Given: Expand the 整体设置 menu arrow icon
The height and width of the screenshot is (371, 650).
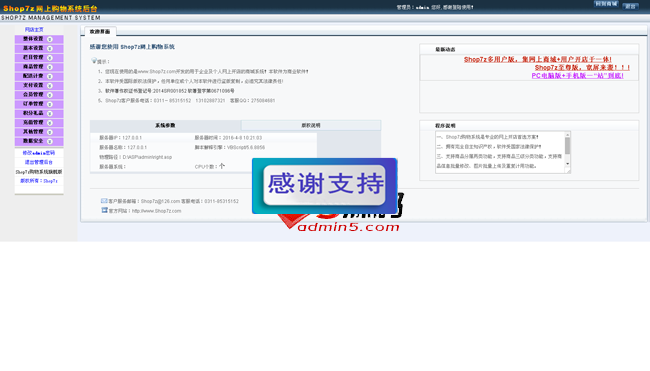Looking at the screenshot, I should coord(50,39).
